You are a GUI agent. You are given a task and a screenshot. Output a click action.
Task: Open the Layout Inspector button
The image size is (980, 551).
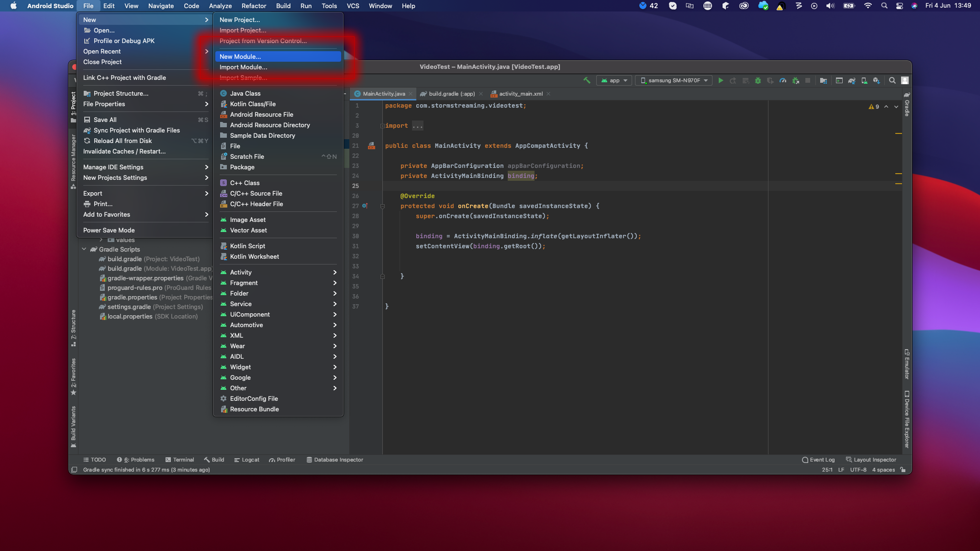(871, 460)
